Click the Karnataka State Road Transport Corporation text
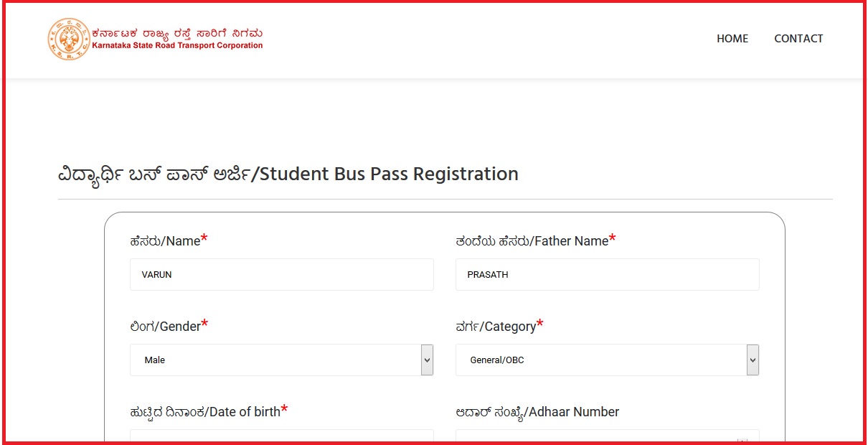 (177, 46)
